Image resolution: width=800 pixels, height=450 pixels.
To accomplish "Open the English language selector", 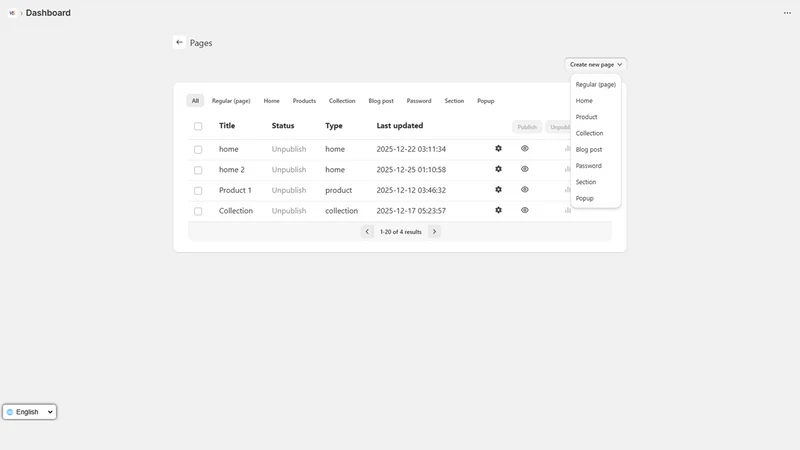I will [x=30, y=412].
